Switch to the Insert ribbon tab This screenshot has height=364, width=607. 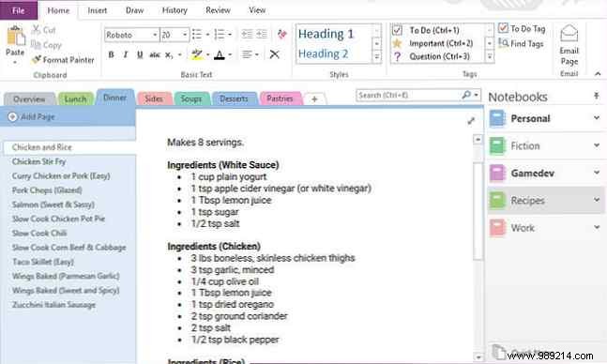(x=98, y=10)
